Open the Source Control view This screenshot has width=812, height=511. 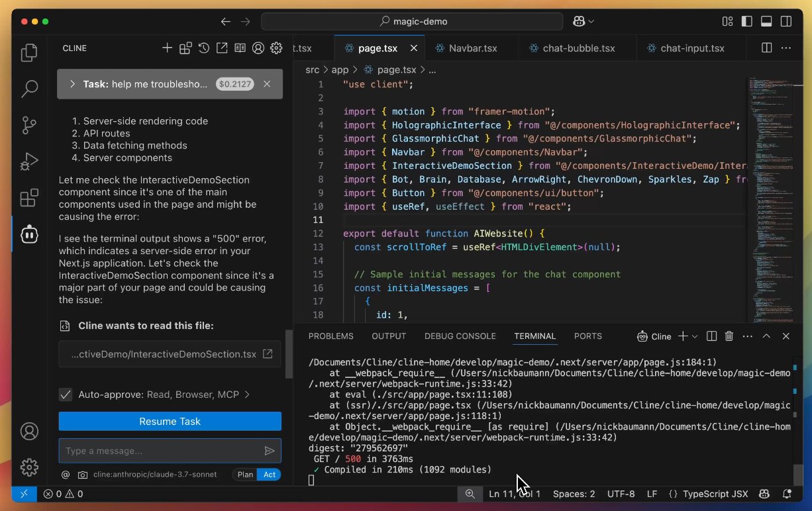29,125
